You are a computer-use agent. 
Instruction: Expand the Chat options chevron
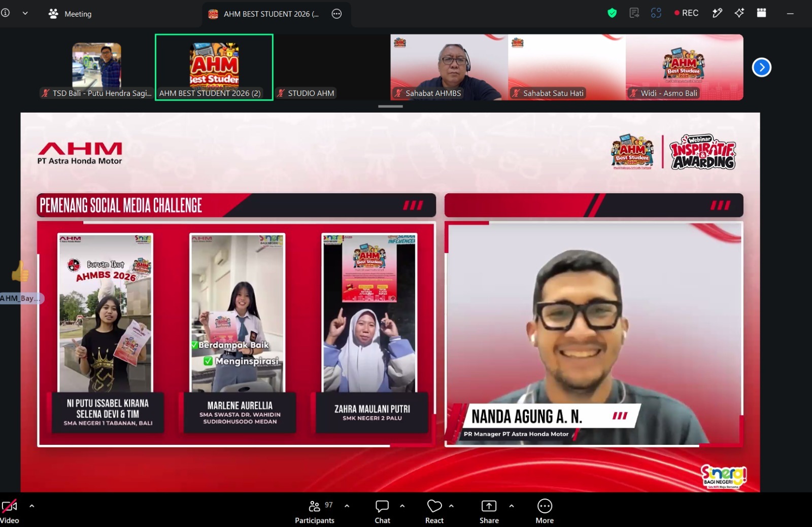pos(402,506)
